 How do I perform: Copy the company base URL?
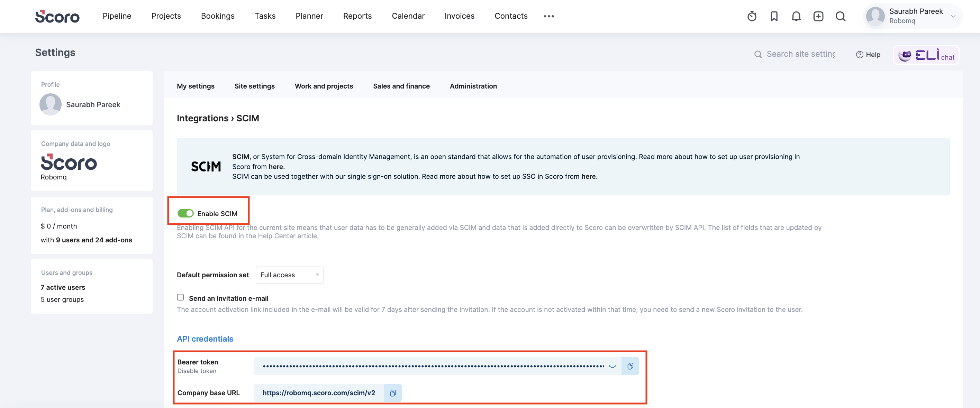pos(393,392)
